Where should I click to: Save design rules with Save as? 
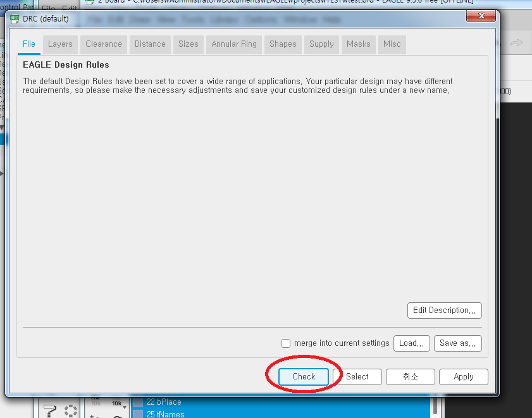point(458,343)
